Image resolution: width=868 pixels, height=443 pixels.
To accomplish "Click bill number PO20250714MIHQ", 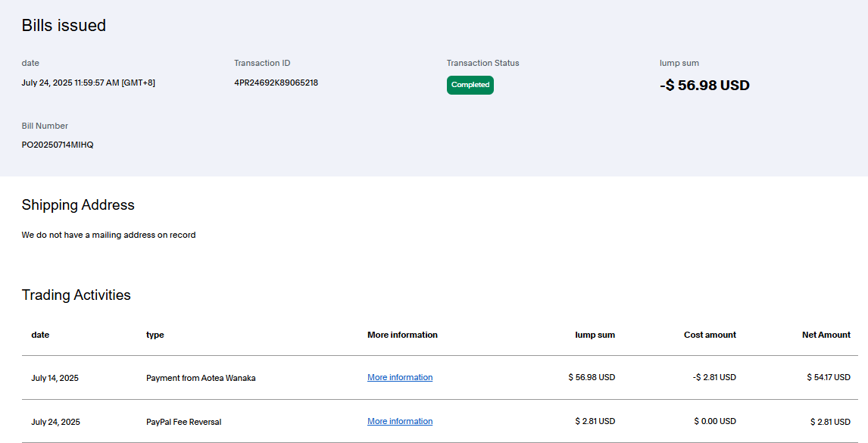I will pyautogui.click(x=58, y=145).
